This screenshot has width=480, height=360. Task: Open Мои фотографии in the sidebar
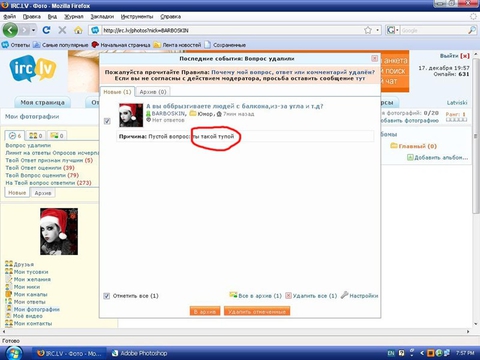(x=32, y=309)
